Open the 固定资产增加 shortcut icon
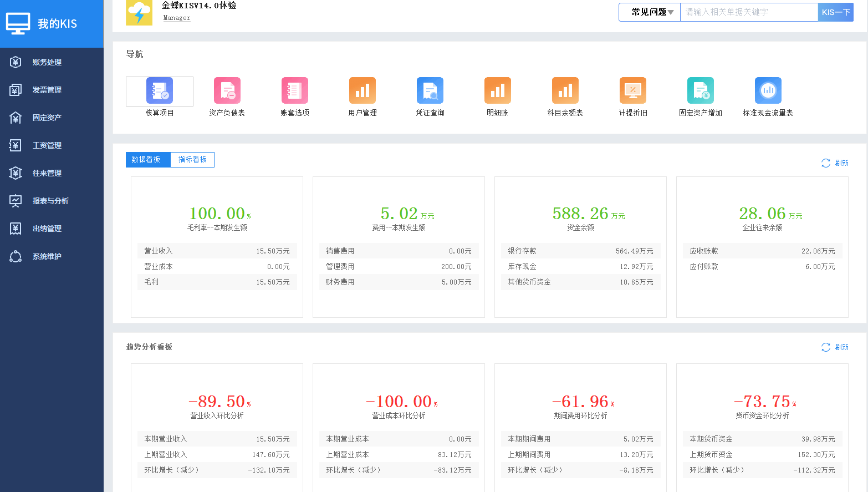 [x=701, y=90]
